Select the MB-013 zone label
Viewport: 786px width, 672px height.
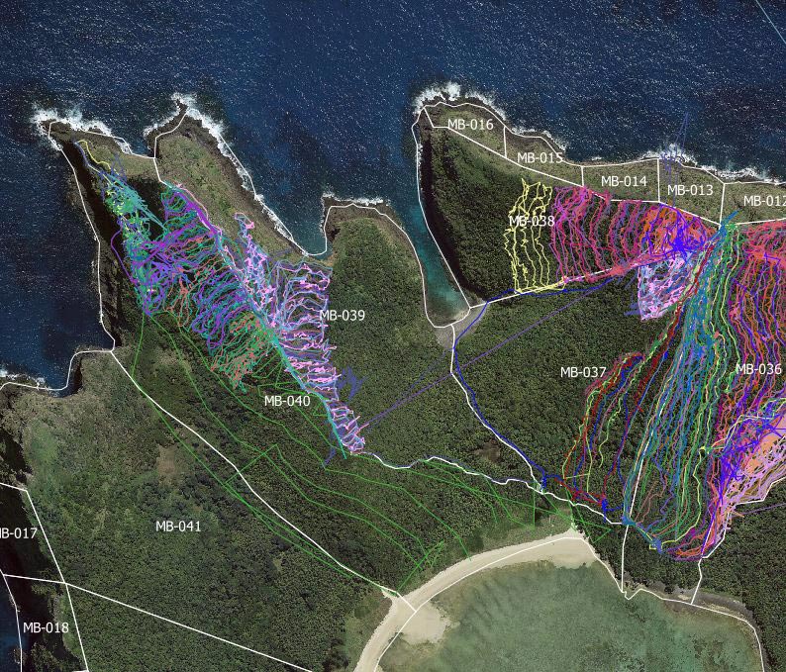(x=689, y=190)
